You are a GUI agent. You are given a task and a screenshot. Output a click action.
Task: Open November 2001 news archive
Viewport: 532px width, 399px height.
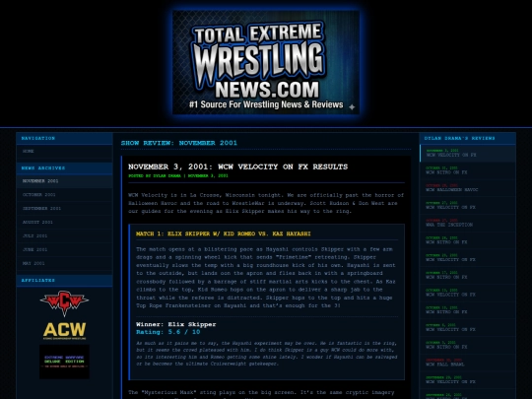(64, 181)
